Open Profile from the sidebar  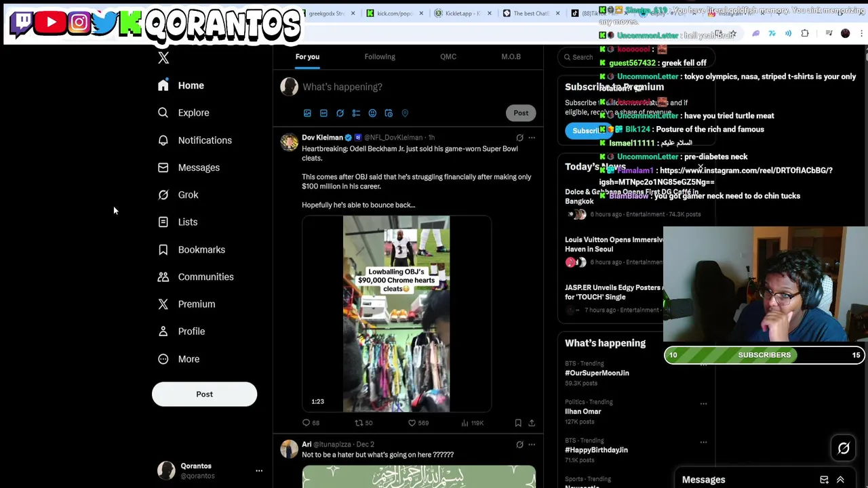(181, 331)
